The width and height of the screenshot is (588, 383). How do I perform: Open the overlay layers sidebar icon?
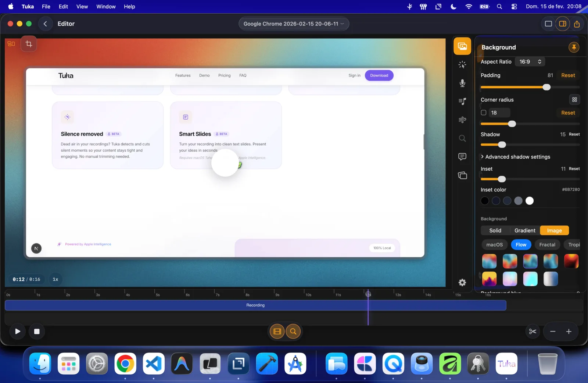pos(462,175)
